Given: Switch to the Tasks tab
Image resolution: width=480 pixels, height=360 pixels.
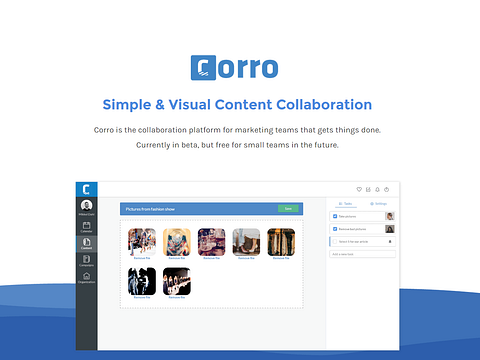Looking at the screenshot, I should coord(346,204).
